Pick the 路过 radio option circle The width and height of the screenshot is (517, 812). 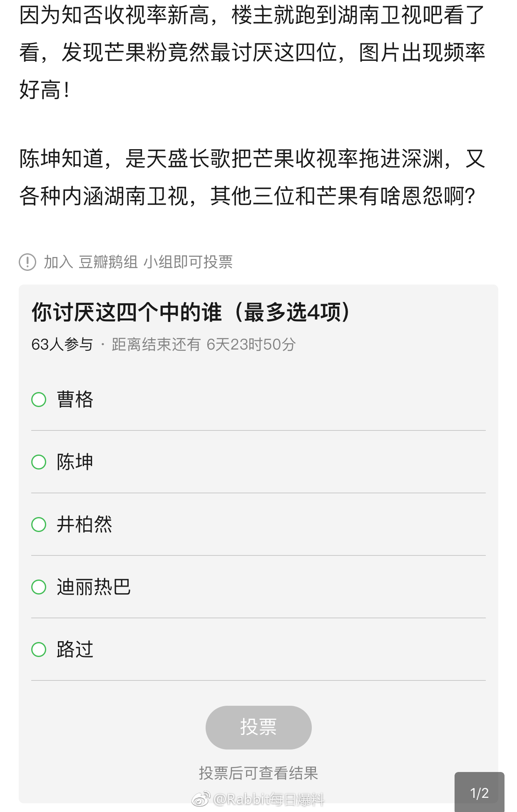(x=39, y=650)
